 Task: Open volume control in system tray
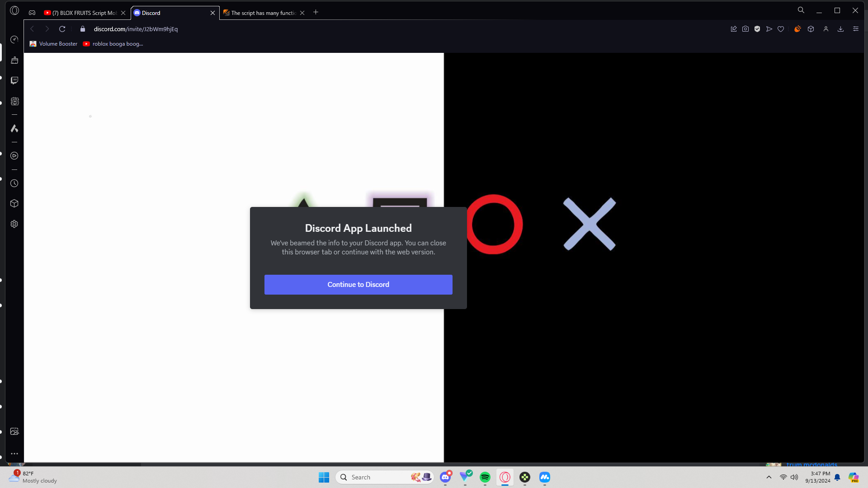click(x=794, y=477)
